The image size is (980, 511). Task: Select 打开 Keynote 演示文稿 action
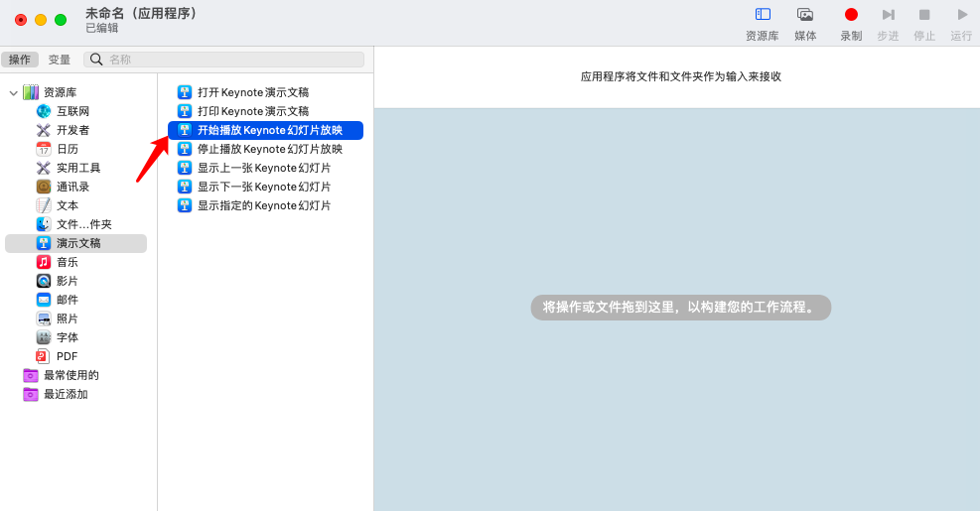253,92
